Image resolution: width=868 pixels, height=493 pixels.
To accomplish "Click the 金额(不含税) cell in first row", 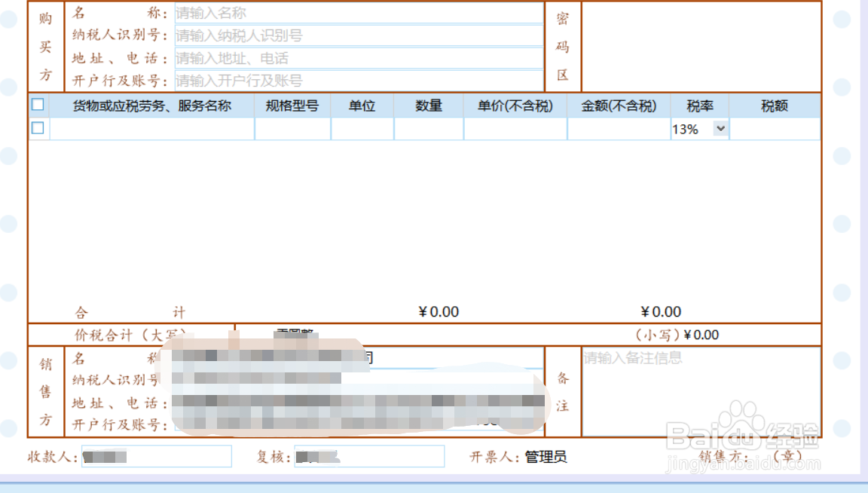I will [619, 129].
